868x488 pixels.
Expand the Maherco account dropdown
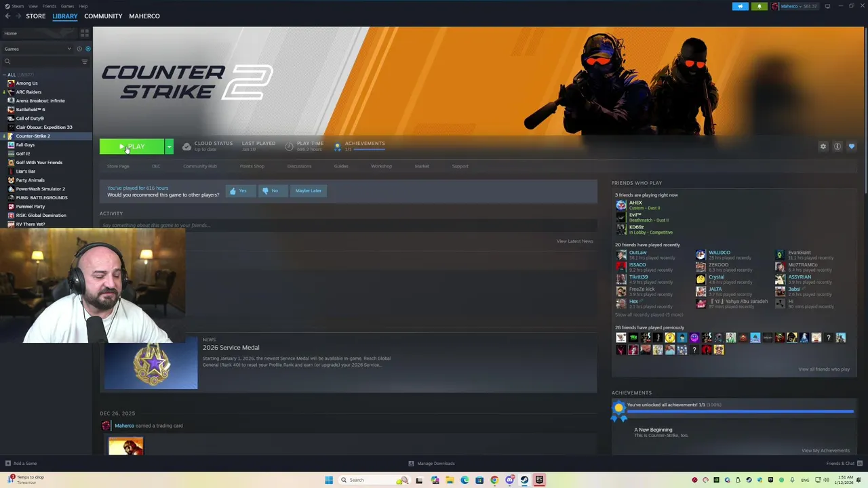pos(795,6)
